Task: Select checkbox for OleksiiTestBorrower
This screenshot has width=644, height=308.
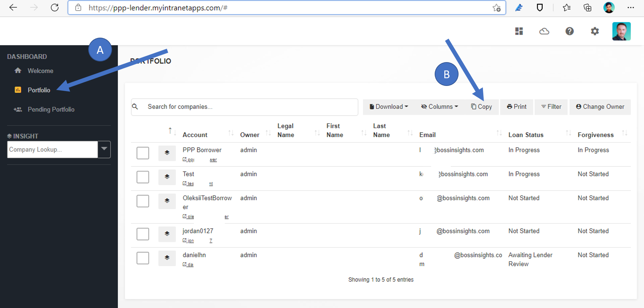Action: pos(143,201)
